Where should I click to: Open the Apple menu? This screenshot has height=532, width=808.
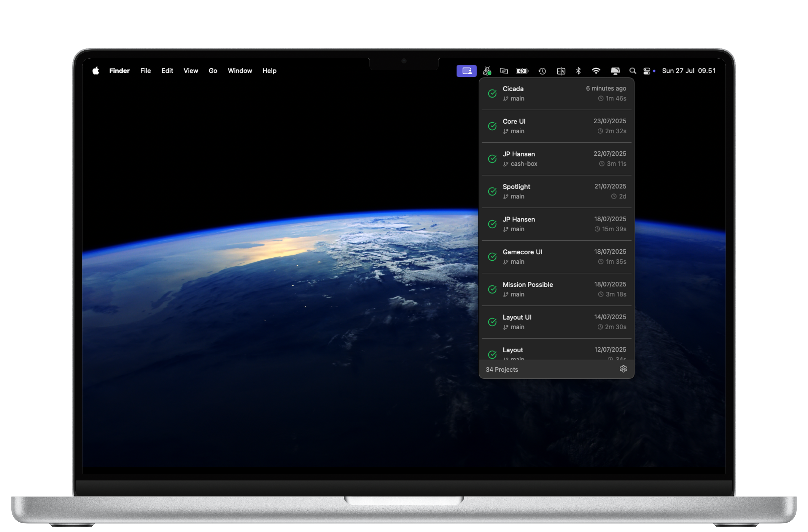pyautogui.click(x=96, y=70)
